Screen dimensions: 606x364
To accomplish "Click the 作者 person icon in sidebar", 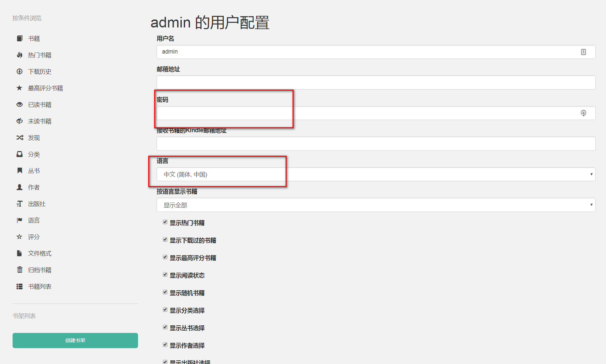I will 20,187.
